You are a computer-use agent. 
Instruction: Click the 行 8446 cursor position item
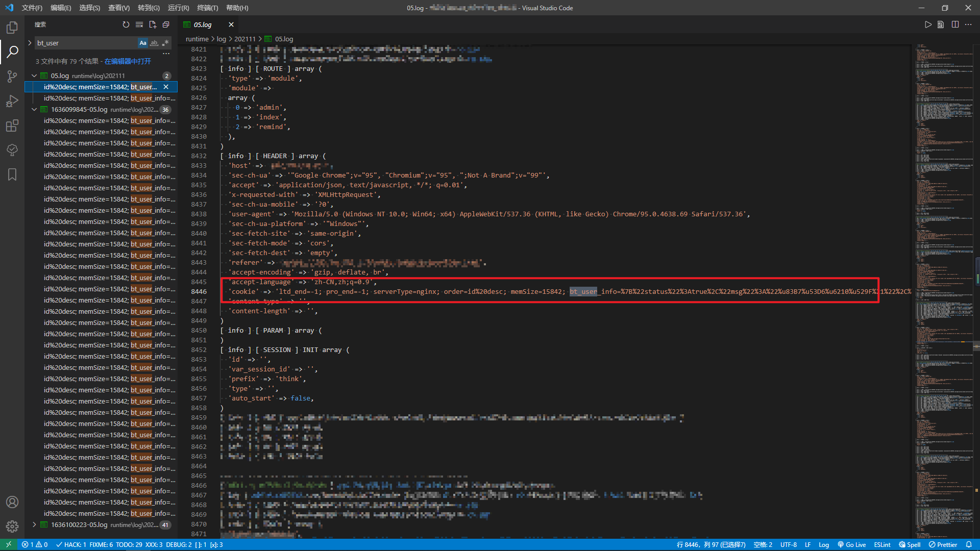click(x=711, y=544)
